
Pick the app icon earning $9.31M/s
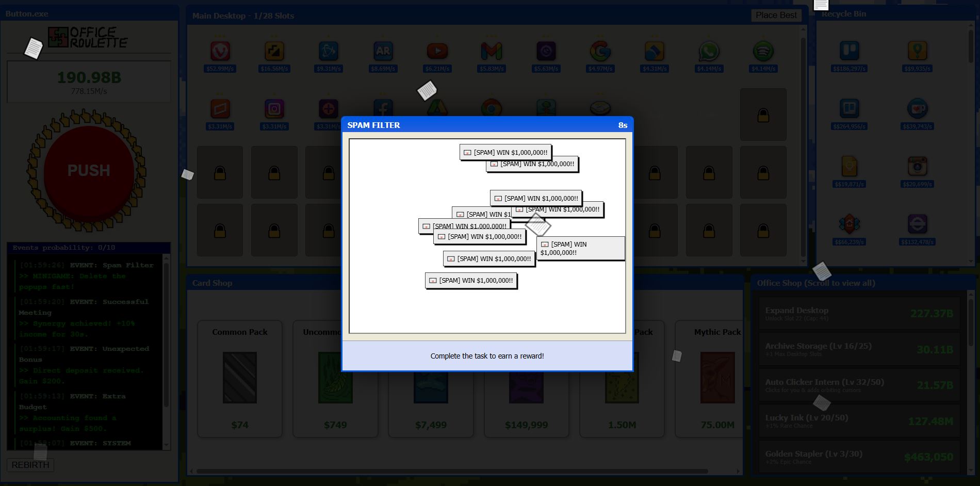point(329,51)
